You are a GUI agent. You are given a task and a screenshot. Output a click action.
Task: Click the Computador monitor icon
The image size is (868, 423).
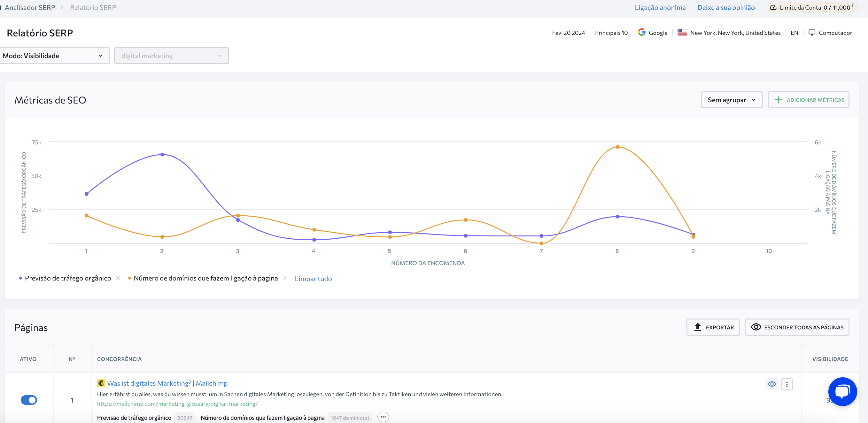point(812,32)
